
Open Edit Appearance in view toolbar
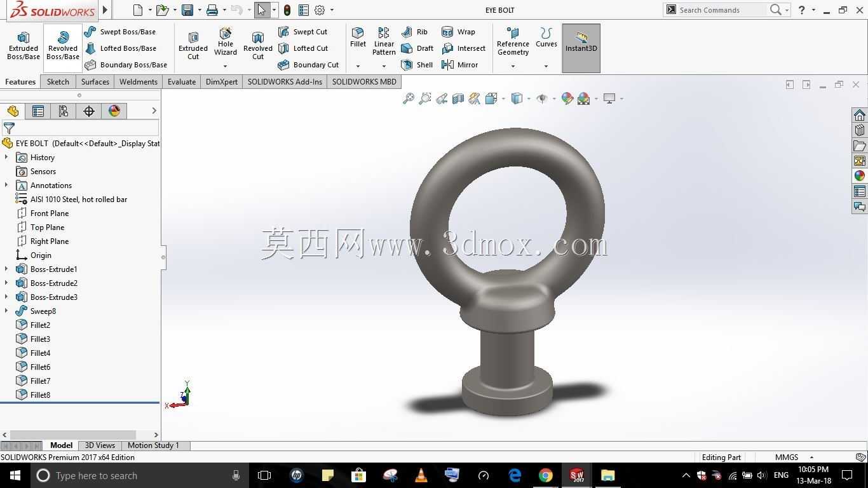(x=567, y=98)
